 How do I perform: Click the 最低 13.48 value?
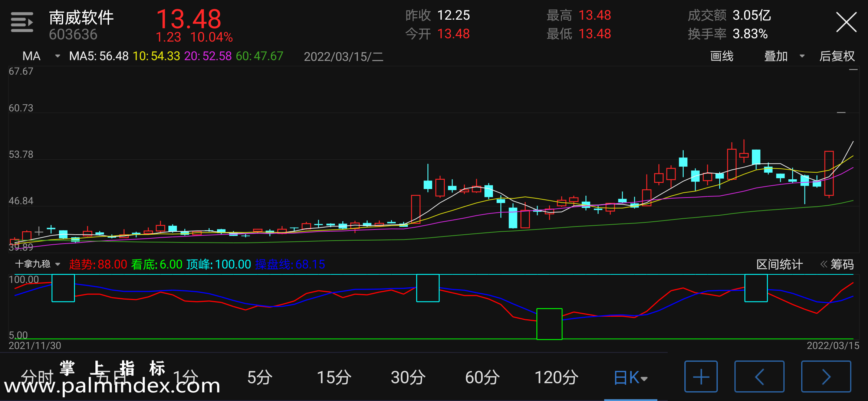click(595, 34)
